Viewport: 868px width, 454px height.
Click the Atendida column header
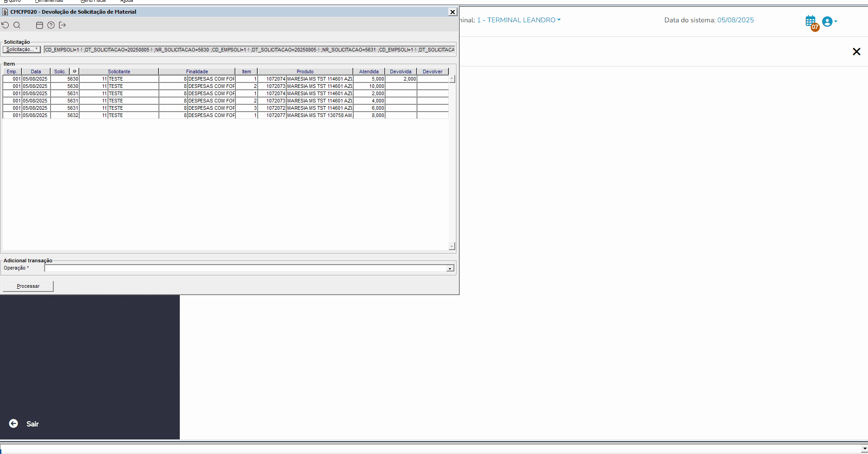[x=369, y=71]
